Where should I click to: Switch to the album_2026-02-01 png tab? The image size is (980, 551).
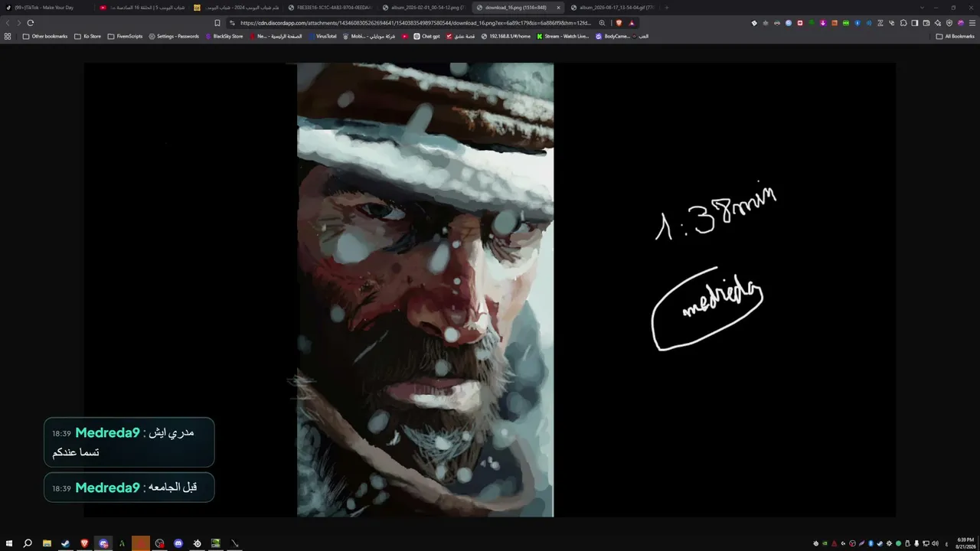coord(423,8)
